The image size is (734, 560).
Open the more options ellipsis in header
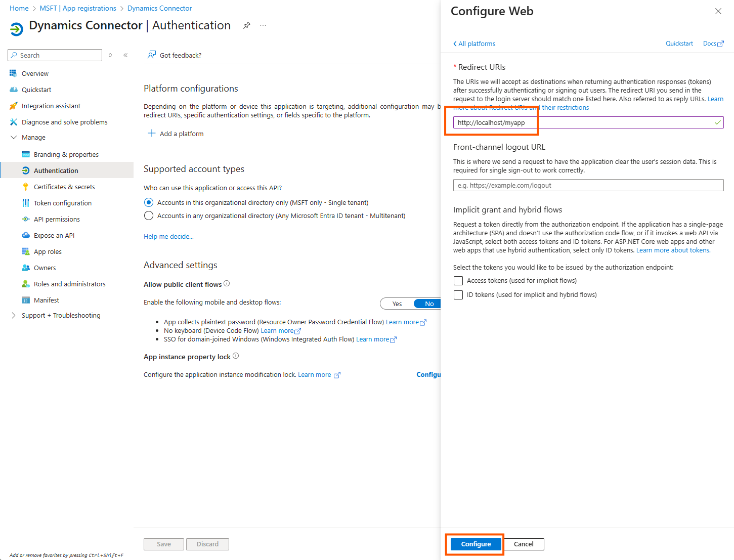(x=263, y=25)
